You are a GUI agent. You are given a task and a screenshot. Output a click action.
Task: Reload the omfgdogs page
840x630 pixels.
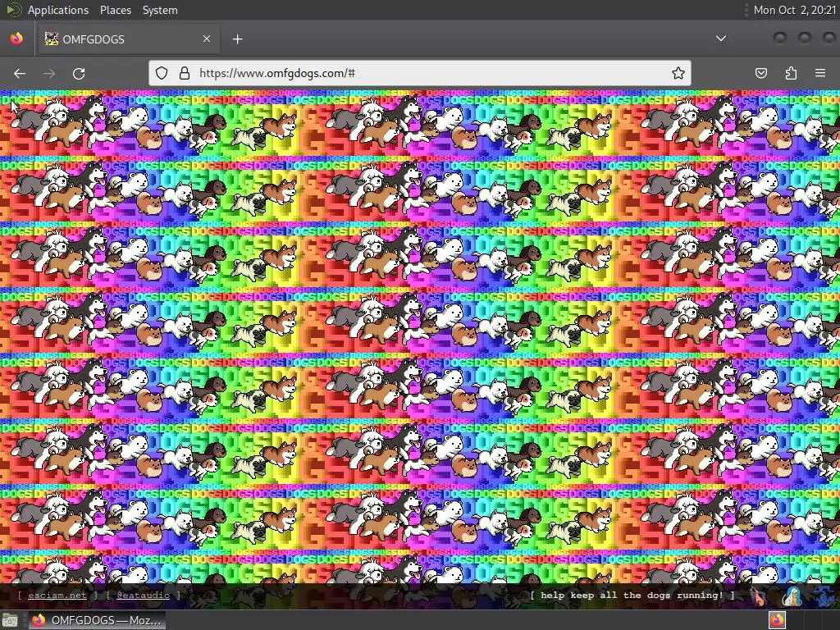click(79, 73)
